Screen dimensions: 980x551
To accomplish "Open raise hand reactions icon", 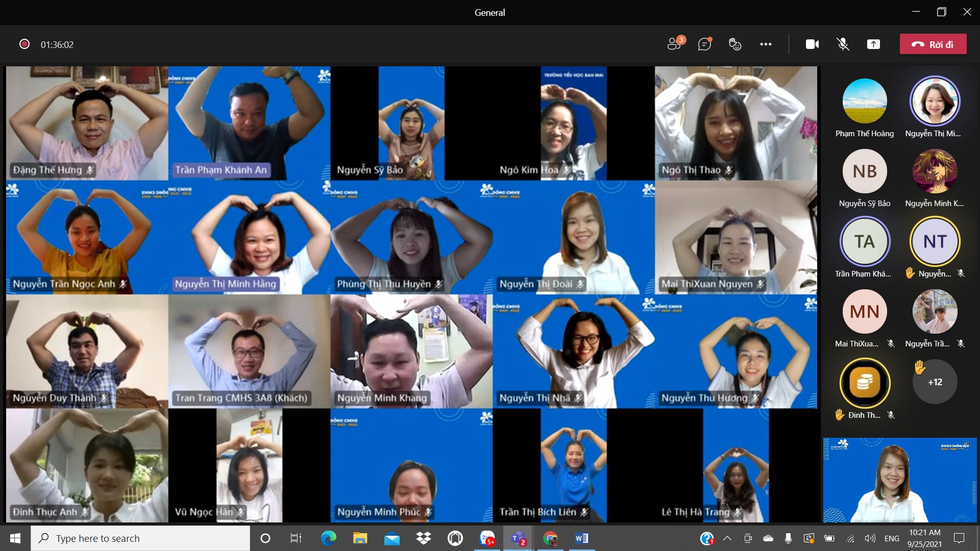I will pos(735,44).
